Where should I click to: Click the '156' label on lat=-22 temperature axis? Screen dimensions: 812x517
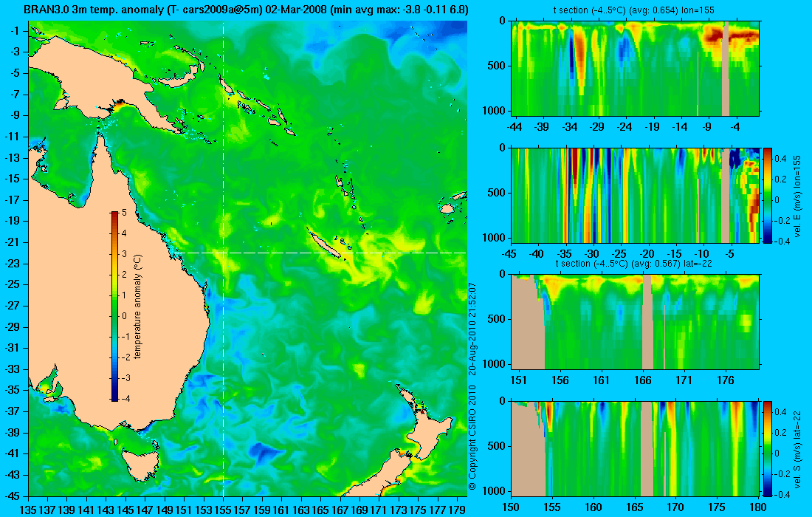click(x=560, y=380)
